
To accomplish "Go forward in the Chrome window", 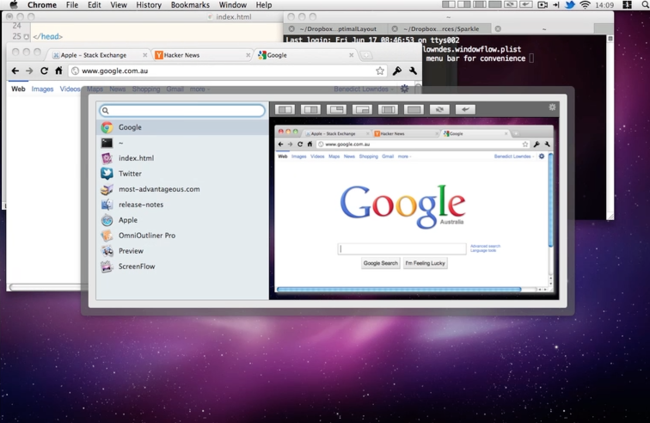I will [x=29, y=71].
